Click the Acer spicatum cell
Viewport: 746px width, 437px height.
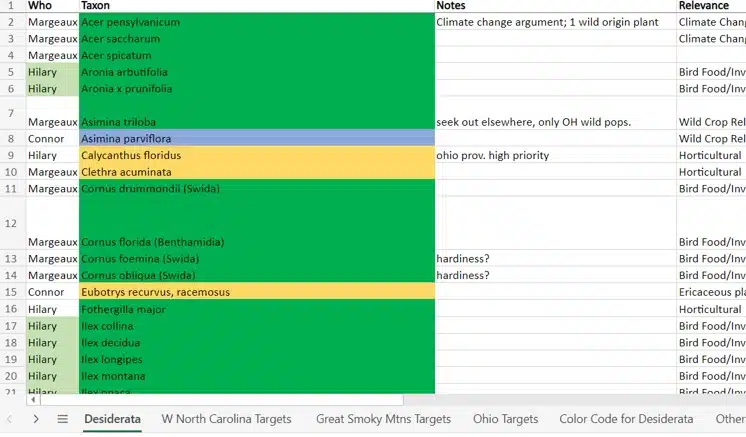coord(257,55)
